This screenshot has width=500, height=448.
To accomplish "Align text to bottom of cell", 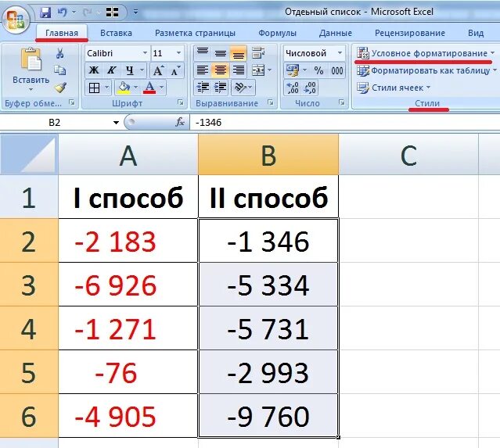I will (x=239, y=52).
